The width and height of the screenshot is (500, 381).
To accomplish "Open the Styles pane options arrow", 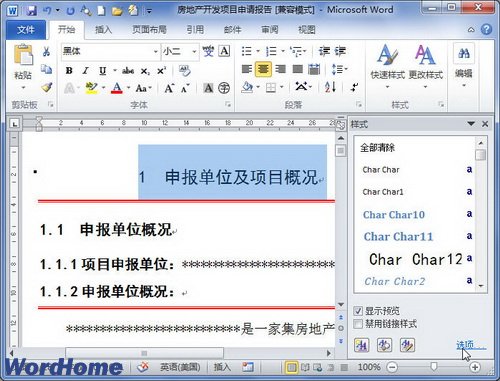I will pyautogui.click(x=471, y=124).
